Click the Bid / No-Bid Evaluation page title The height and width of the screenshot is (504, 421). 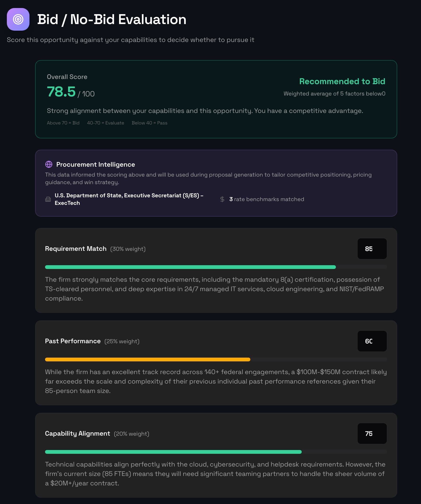[x=111, y=19]
